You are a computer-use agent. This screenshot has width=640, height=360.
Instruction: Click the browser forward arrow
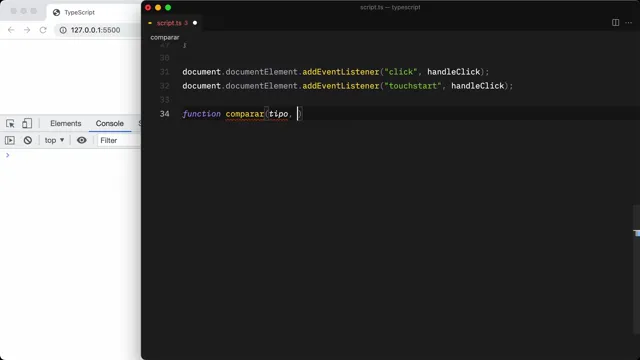coord(27,30)
